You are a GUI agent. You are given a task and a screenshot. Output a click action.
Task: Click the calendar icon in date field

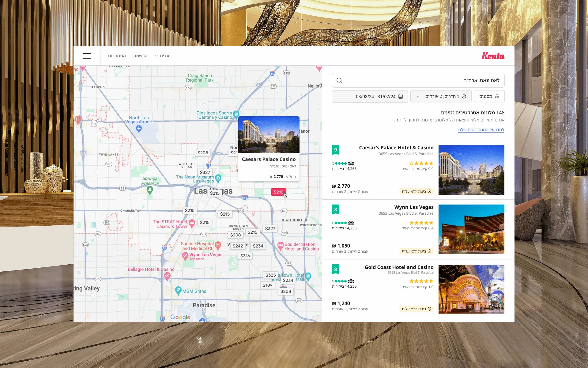[401, 97]
